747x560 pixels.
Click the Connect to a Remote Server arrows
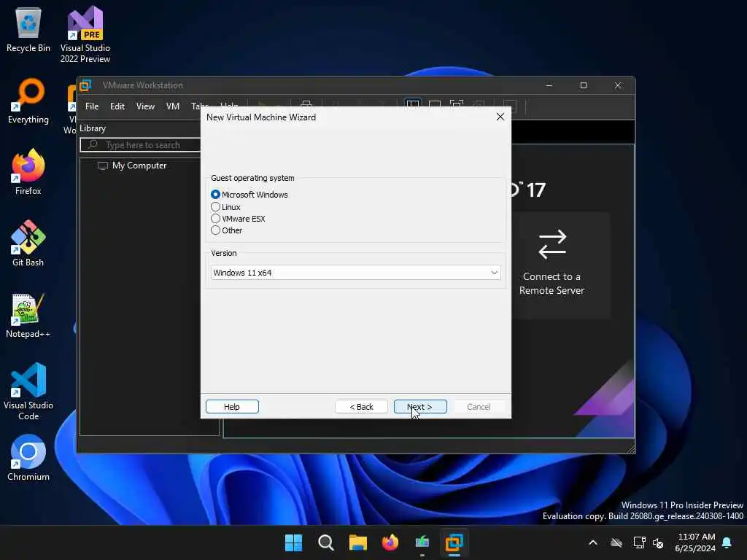552,244
